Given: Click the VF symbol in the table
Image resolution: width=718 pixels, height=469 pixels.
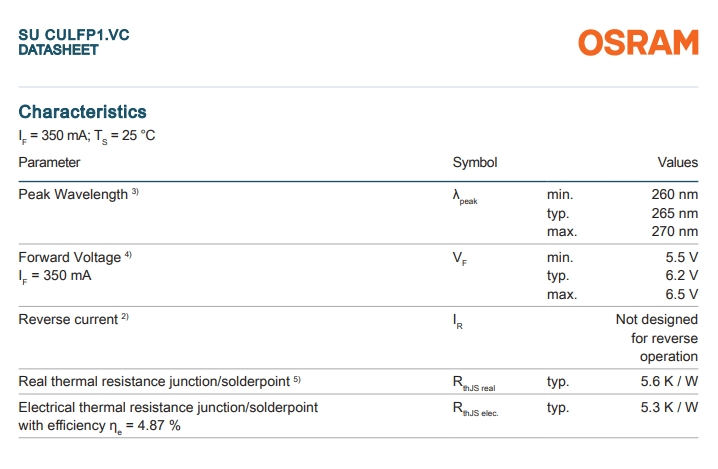Looking at the screenshot, I should pos(460,259).
